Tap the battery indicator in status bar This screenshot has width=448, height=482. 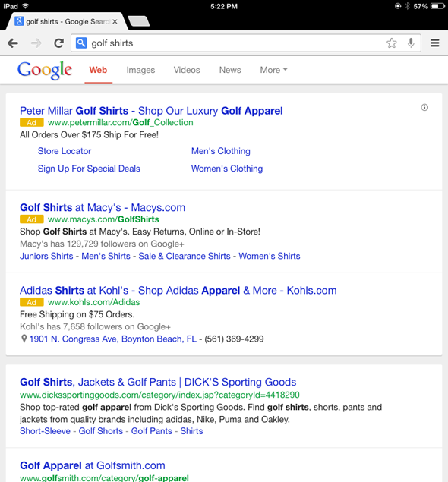[437, 6]
